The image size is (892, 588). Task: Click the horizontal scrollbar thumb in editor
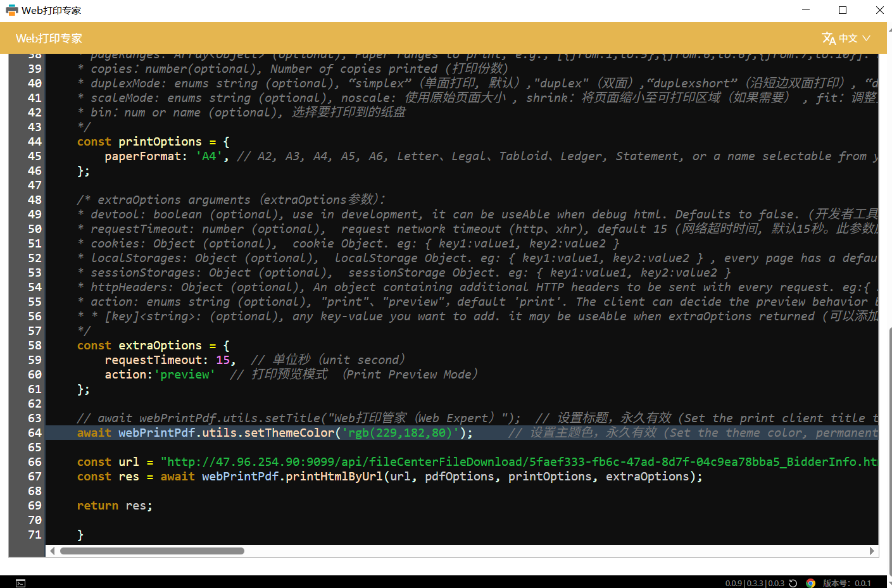[x=152, y=551]
